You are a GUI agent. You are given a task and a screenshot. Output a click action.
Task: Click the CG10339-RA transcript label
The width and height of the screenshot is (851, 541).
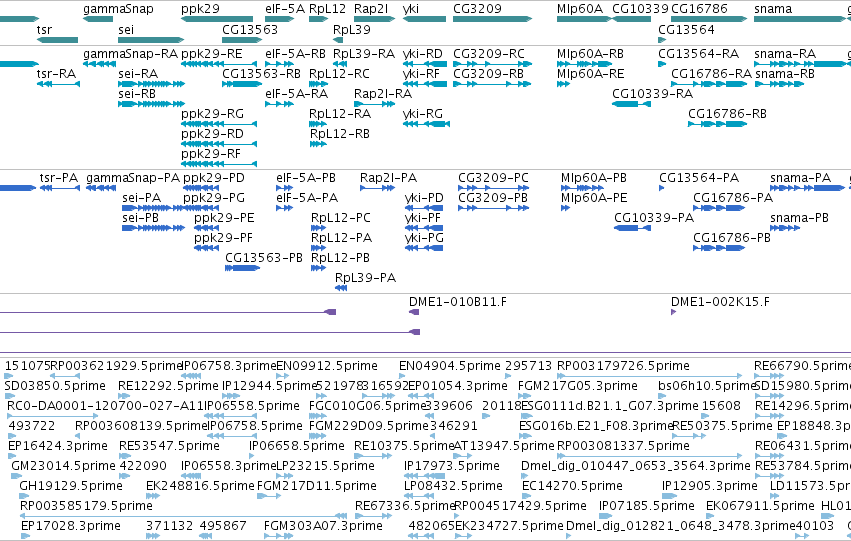click(652, 94)
